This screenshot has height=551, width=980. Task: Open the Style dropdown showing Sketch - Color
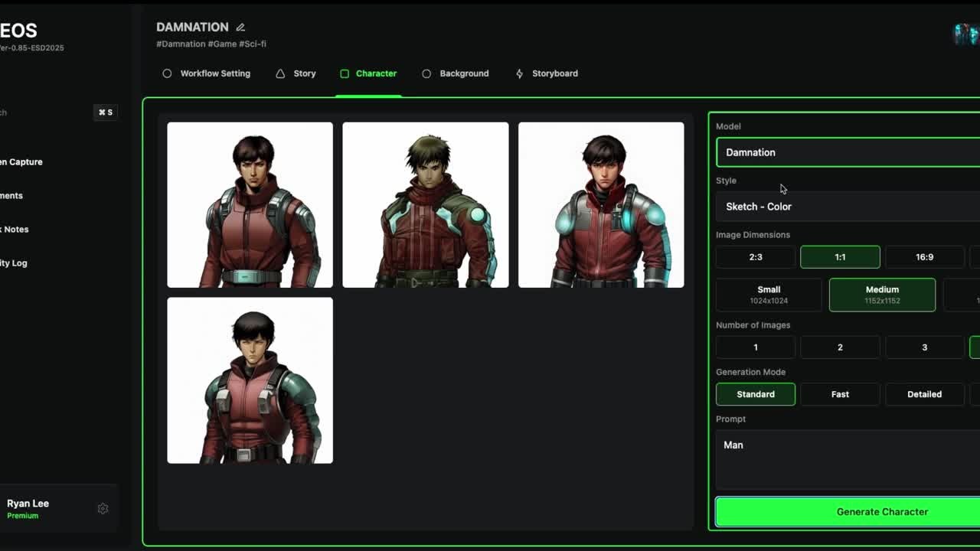point(848,207)
